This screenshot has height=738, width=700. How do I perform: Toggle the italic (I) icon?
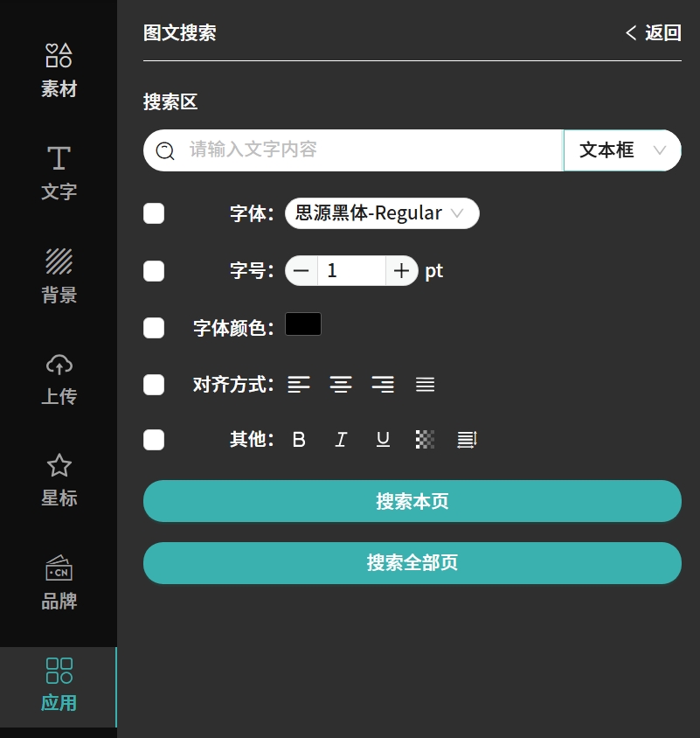pos(341,440)
